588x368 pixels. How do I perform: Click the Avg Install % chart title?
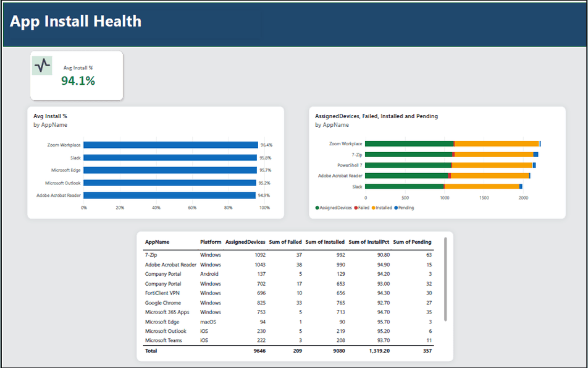50,116
